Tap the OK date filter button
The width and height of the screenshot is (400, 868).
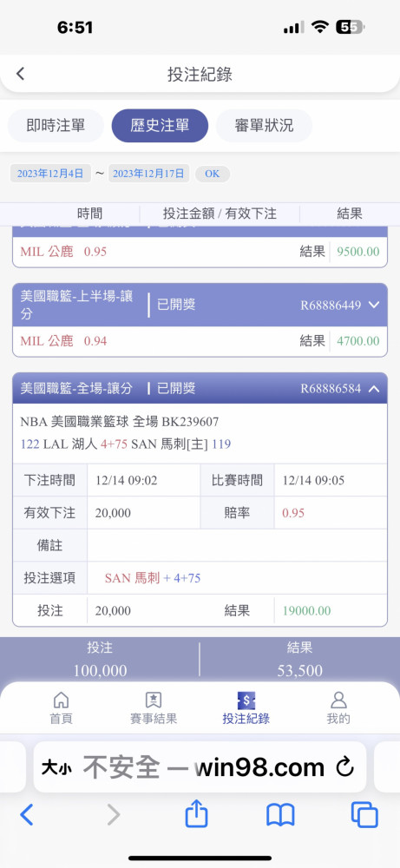pos(213,174)
